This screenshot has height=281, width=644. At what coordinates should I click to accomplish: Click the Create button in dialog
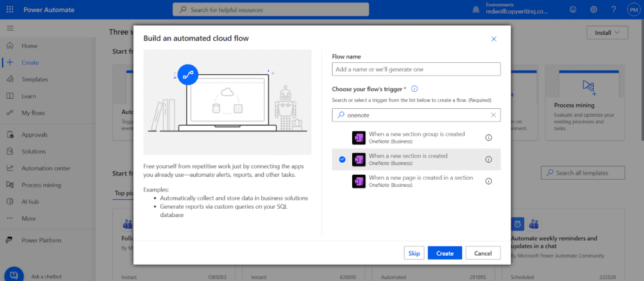(445, 253)
